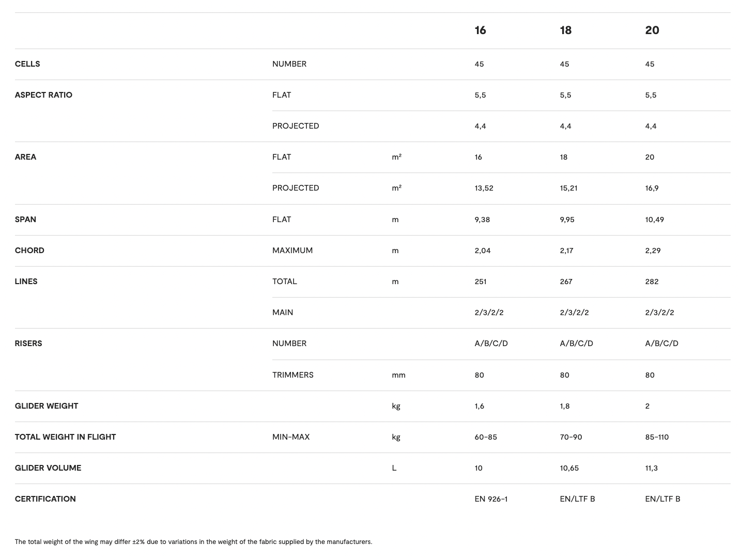Select the GLIDER WEIGHT row label

click(47, 406)
